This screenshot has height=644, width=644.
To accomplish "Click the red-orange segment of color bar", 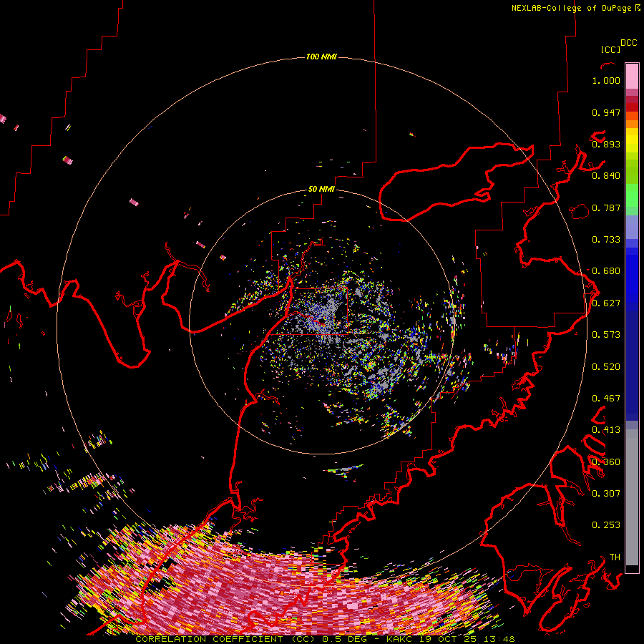I will [632, 116].
